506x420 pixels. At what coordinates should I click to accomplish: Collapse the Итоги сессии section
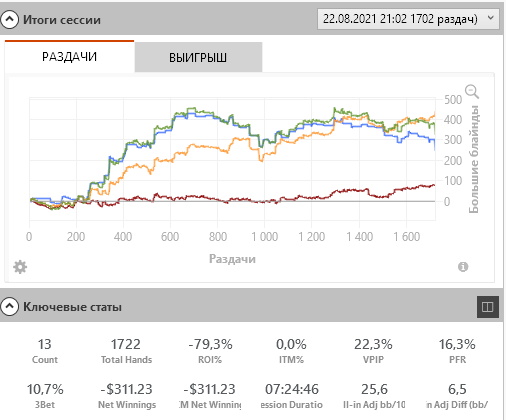[x=9, y=20]
